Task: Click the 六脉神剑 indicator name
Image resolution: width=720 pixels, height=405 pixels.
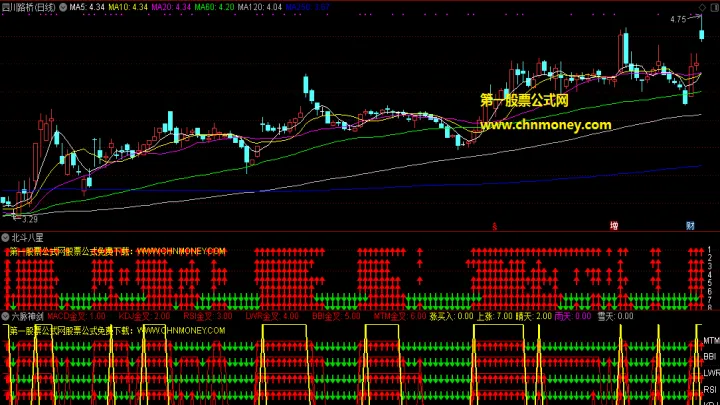Action: [26, 317]
